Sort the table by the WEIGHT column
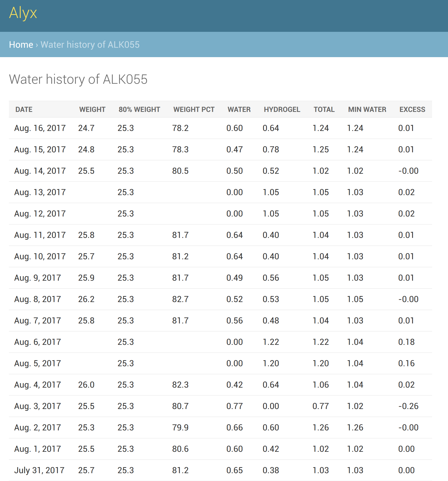 [x=92, y=109]
